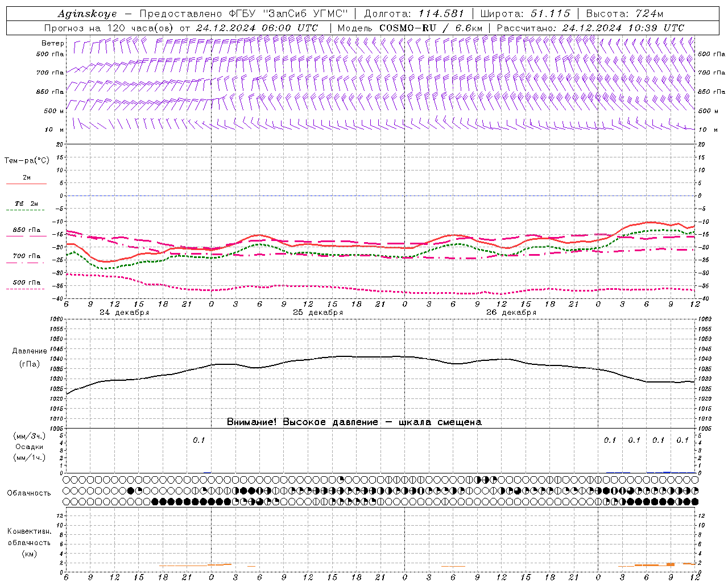Click the COSMO-RU model name text
Image resolution: width=728 pixels, height=582 pixels.
tap(408, 28)
